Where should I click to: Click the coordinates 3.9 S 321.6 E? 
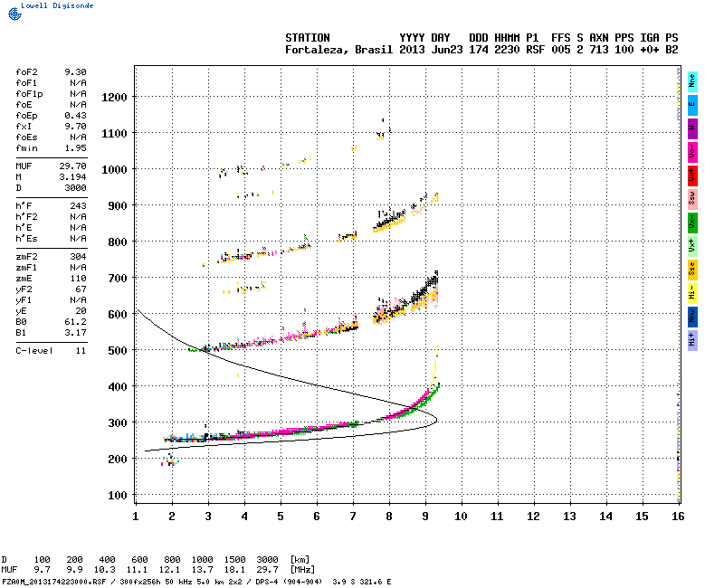(361, 582)
